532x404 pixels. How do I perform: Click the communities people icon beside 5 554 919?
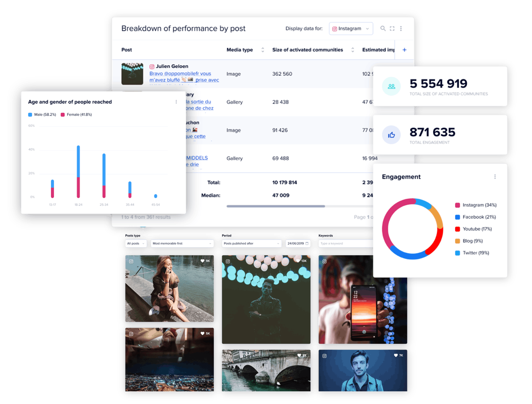point(391,86)
